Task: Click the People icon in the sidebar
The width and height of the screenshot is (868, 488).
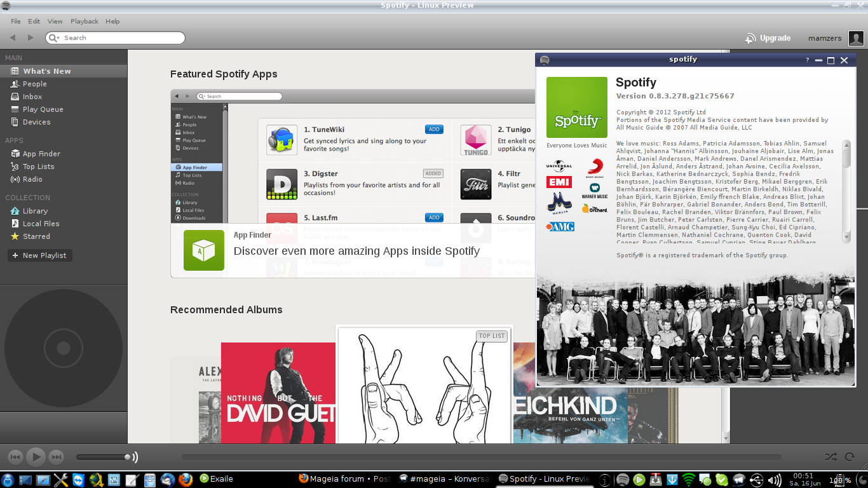Action: pyautogui.click(x=15, y=84)
